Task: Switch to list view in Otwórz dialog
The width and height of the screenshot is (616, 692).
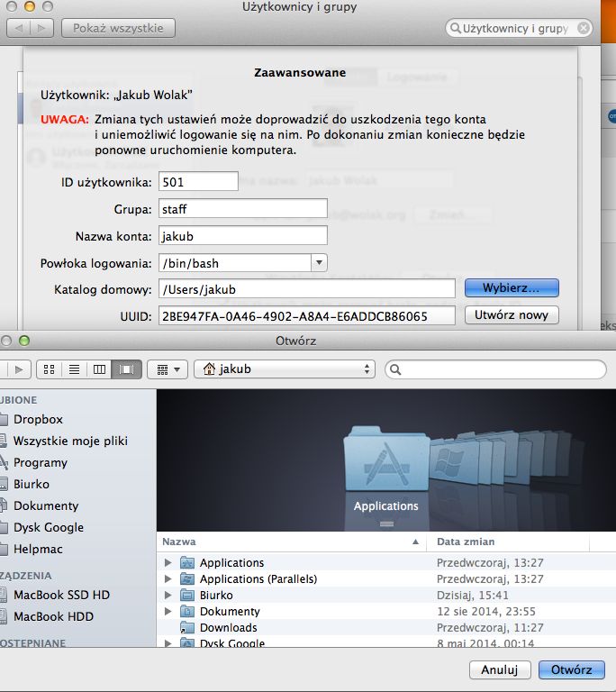Action: point(74,369)
